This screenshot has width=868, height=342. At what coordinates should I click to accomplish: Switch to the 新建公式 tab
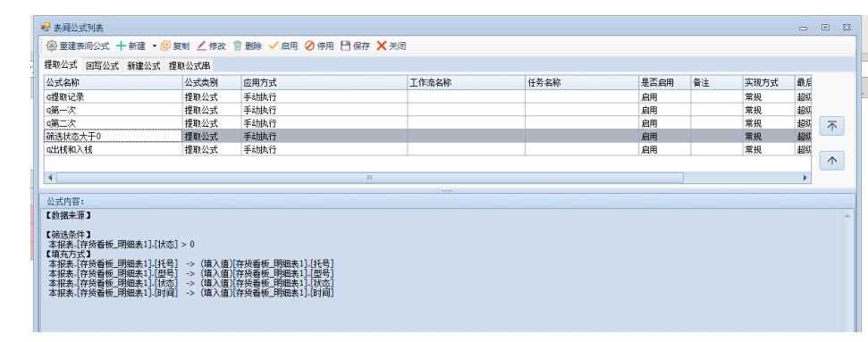[144, 66]
